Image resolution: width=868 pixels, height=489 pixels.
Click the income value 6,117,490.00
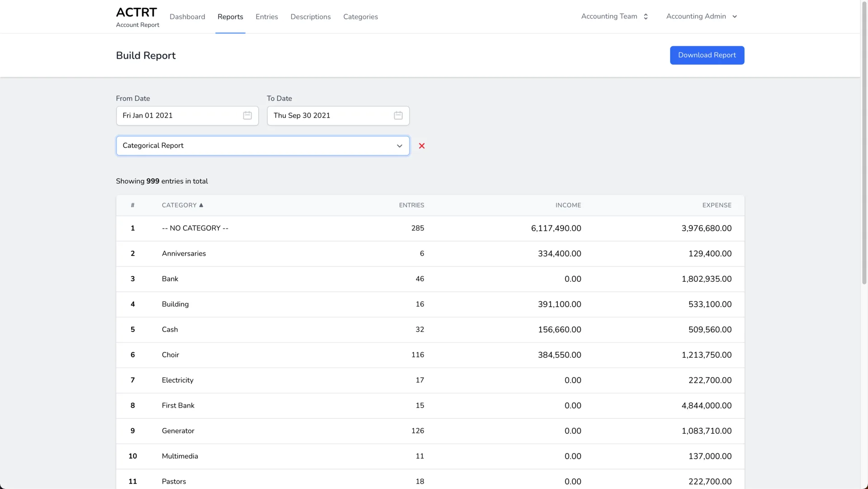point(556,228)
